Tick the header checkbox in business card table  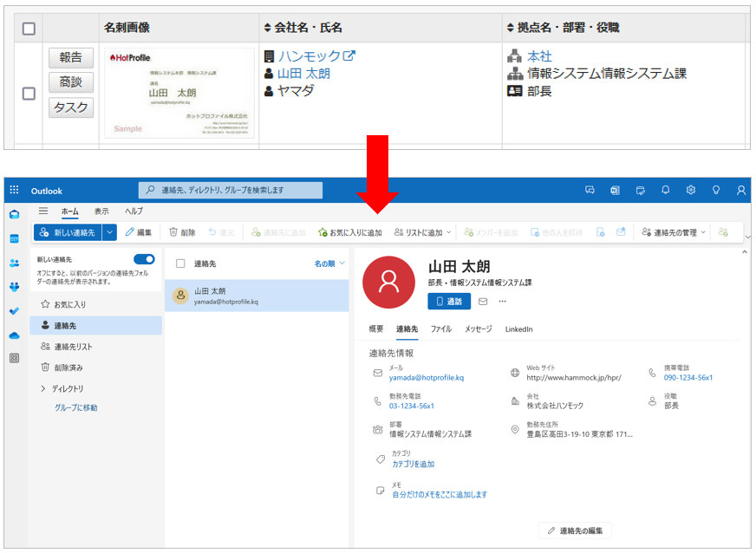tap(29, 29)
